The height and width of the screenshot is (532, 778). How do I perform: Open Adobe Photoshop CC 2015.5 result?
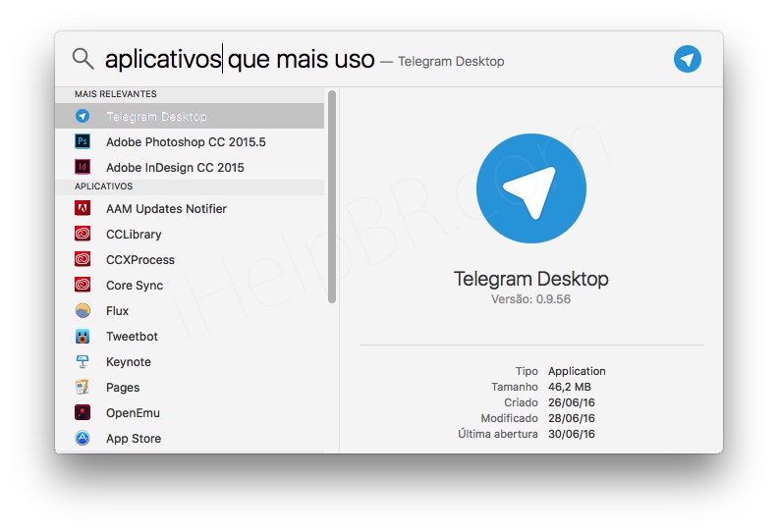pos(190,141)
